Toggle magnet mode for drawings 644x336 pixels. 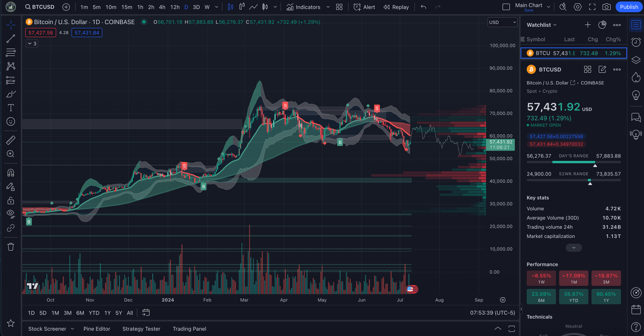coord(11,173)
